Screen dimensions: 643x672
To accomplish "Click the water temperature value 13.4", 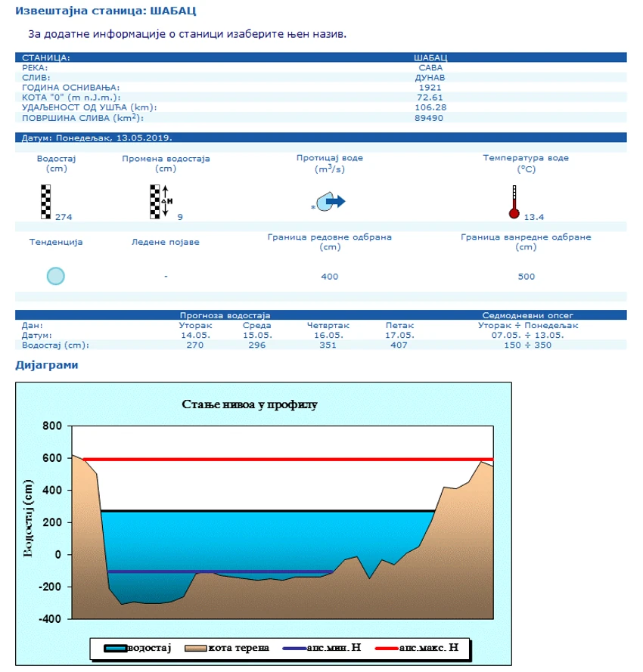I will tap(533, 217).
